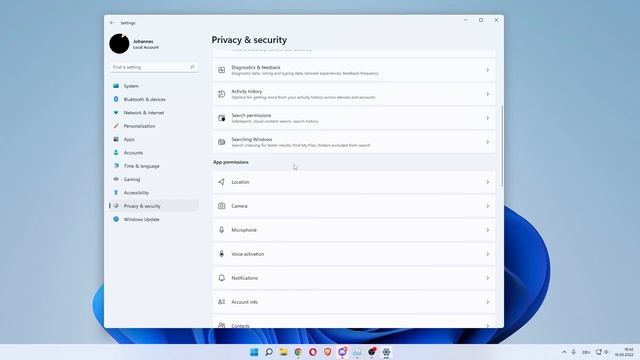This screenshot has height=360, width=640.
Task: Click the Diagnostics & feedback icon
Action: (x=222, y=70)
